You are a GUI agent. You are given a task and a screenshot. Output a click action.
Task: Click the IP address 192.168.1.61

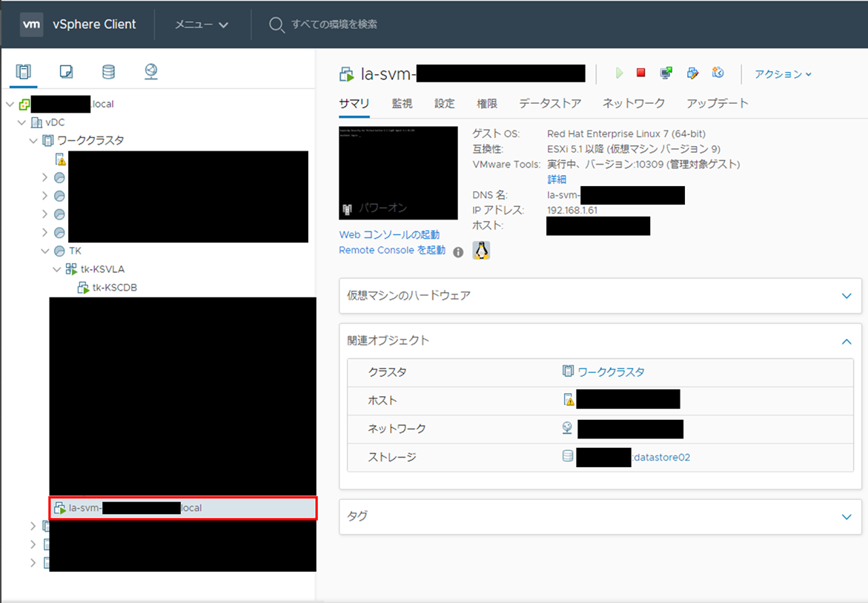572,211
